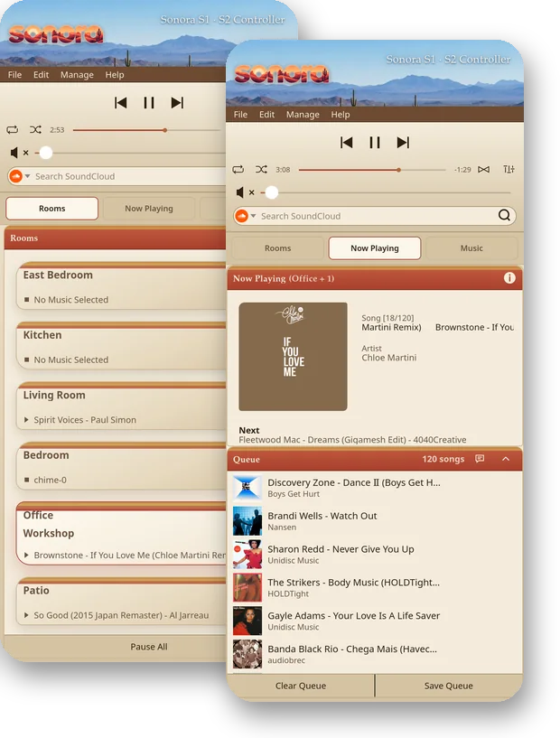
Task: Select the Patio room card
Action: tap(121, 602)
